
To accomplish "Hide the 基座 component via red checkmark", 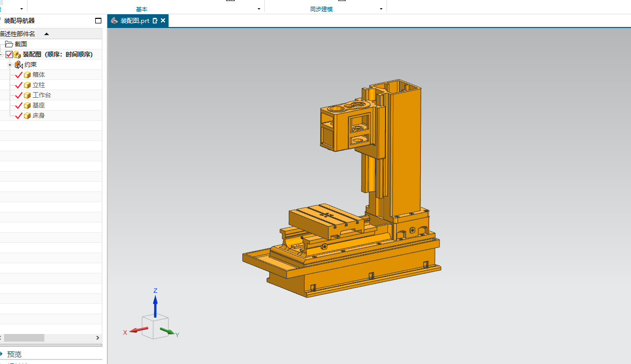I will (19, 105).
